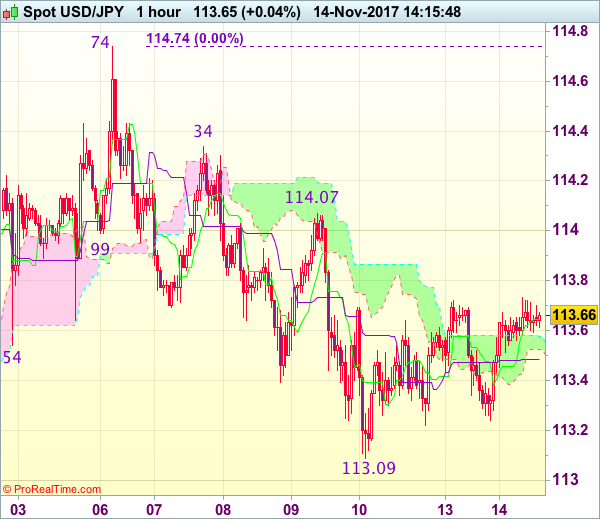Click the 113.2 price axis label

point(569,430)
